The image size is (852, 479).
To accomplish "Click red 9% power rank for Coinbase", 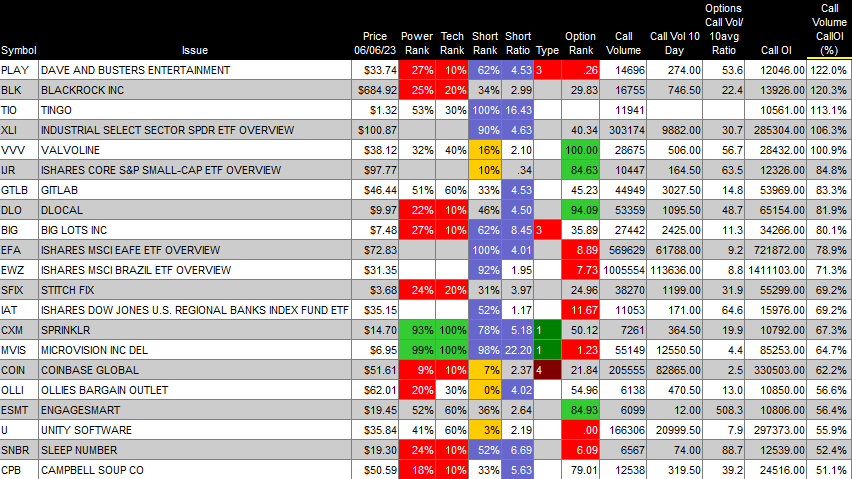I will pos(417,370).
